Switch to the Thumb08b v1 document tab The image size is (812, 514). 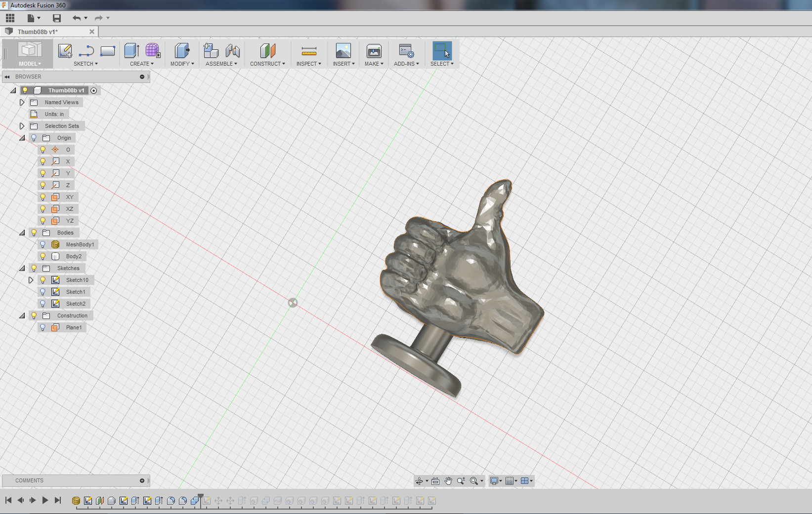[x=38, y=32]
